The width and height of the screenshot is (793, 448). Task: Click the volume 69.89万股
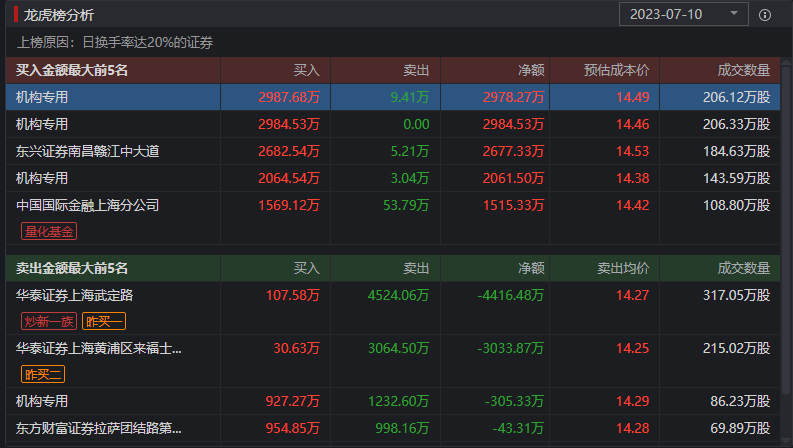tap(740, 428)
